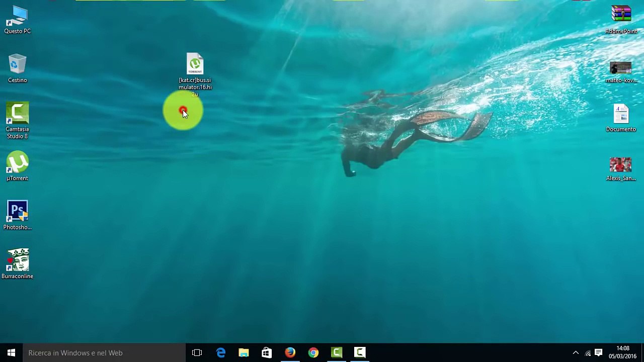644x362 pixels.
Task: Switch to the green Camtasia Studio taskbar button
Action: coord(337,352)
